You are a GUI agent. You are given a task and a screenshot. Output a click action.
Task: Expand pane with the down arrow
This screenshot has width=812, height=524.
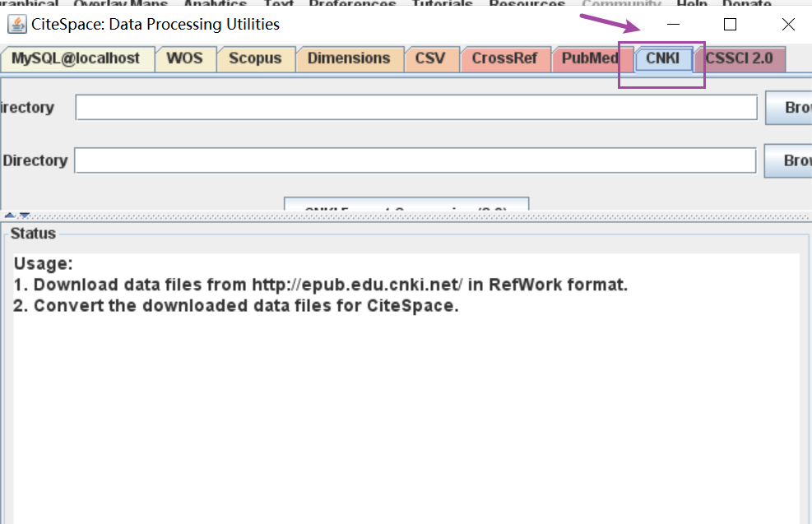point(24,215)
